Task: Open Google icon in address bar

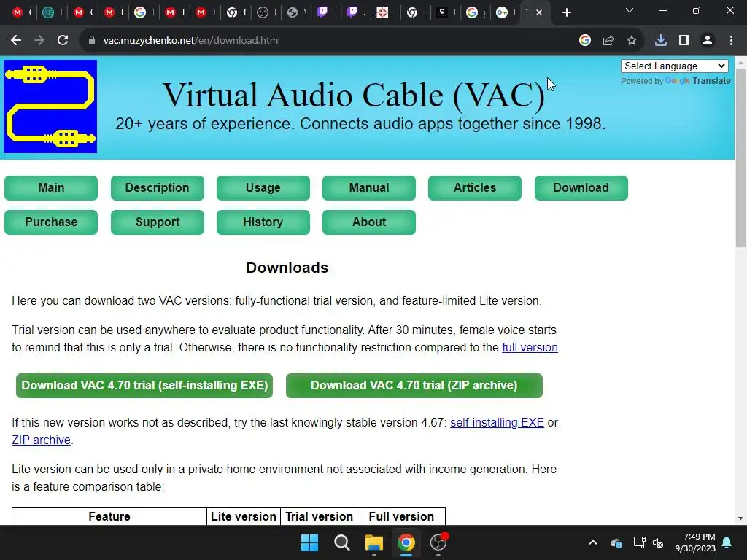Action: click(585, 41)
